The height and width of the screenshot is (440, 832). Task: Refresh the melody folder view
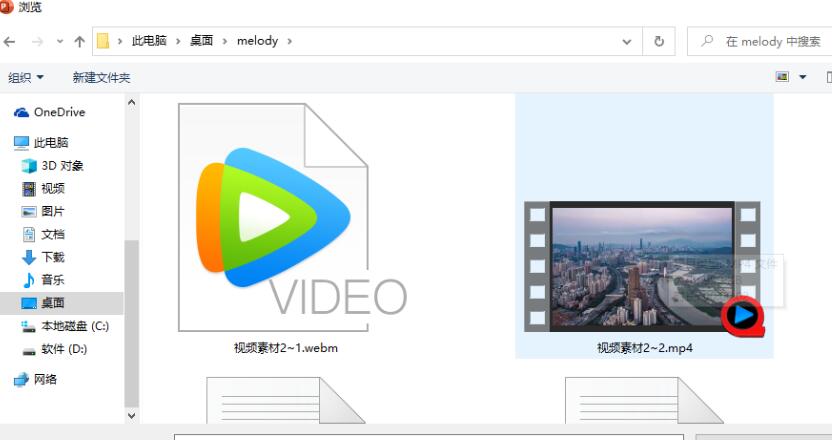pyautogui.click(x=658, y=41)
